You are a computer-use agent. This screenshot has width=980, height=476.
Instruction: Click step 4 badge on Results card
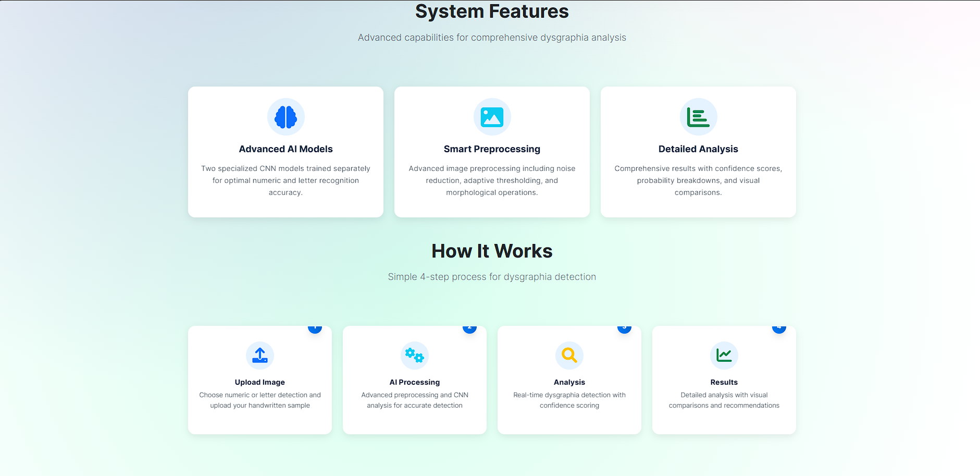(779, 328)
